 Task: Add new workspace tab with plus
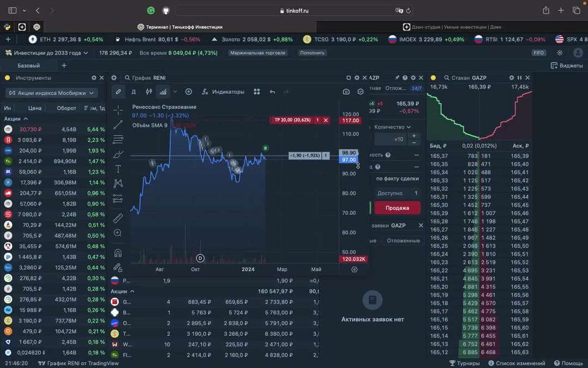pyautogui.click(x=64, y=65)
